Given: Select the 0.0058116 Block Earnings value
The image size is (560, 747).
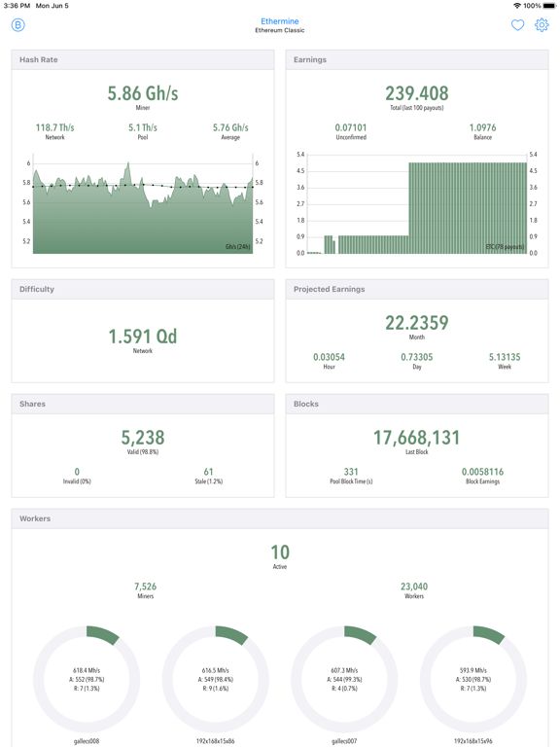Looking at the screenshot, I should (482, 472).
